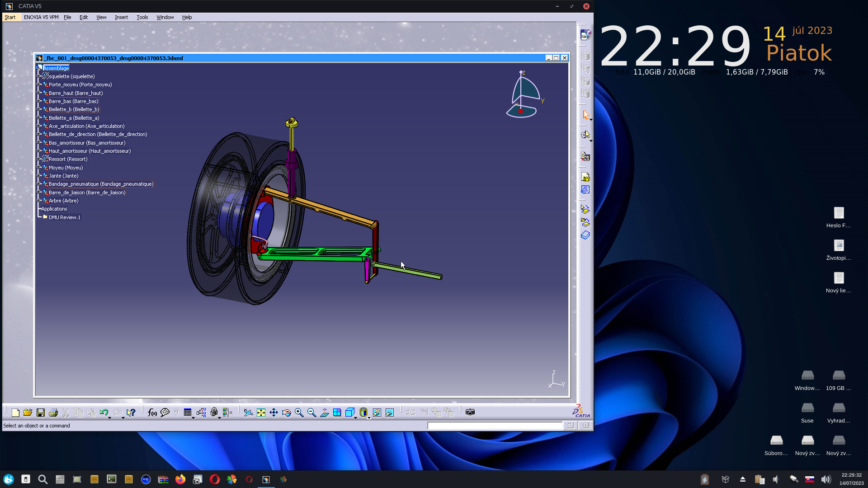The image size is (868, 488).
Task: Click the Save icon in bottom toolbar
Action: 41,413
